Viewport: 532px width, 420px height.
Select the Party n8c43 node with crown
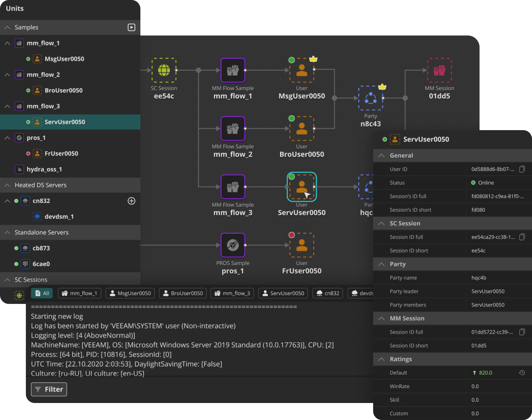point(371,98)
